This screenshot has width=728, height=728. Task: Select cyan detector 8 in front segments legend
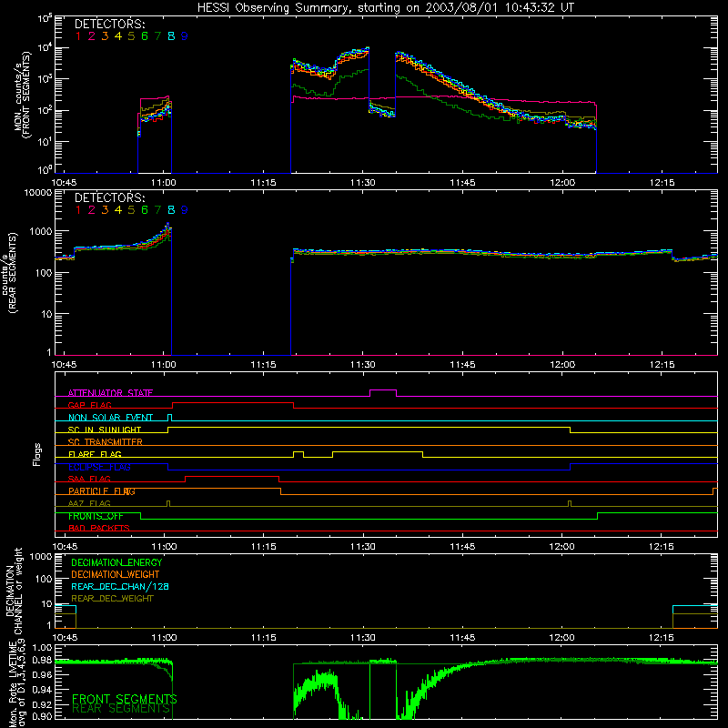pyautogui.click(x=171, y=36)
